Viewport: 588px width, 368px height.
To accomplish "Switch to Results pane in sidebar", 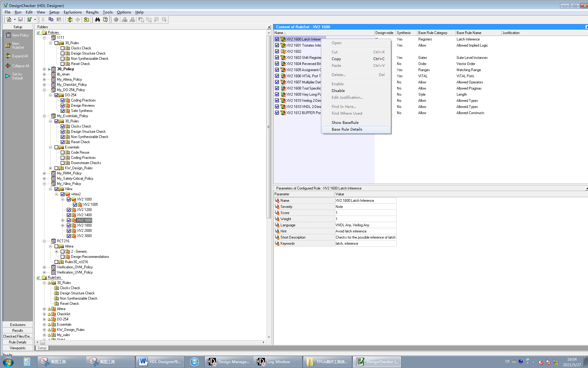I will coord(17,331).
